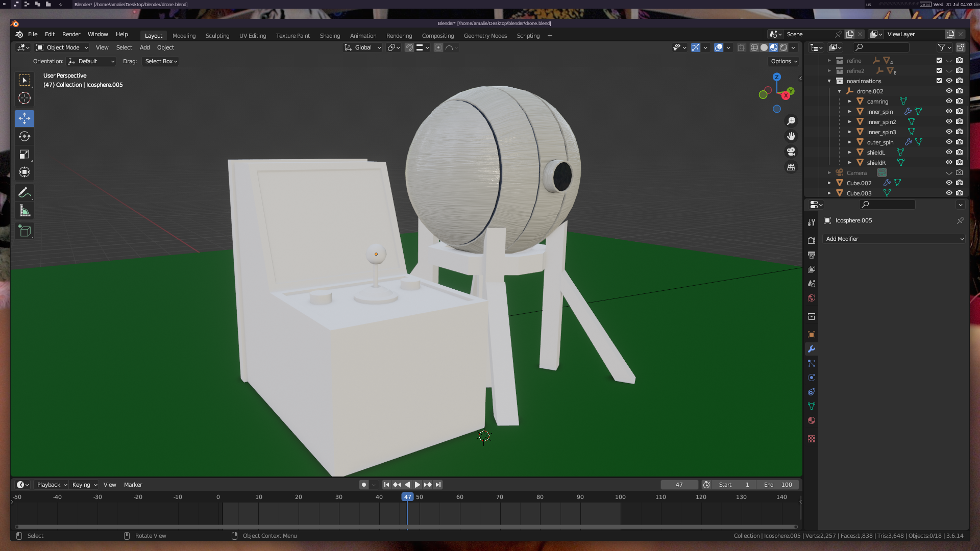Image resolution: width=980 pixels, height=551 pixels.
Task: Activate the Annotate pencil tool
Action: point(24,193)
